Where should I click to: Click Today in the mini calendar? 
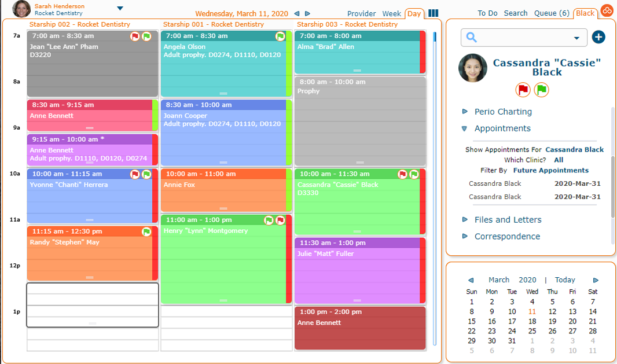click(x=565, y=280)
